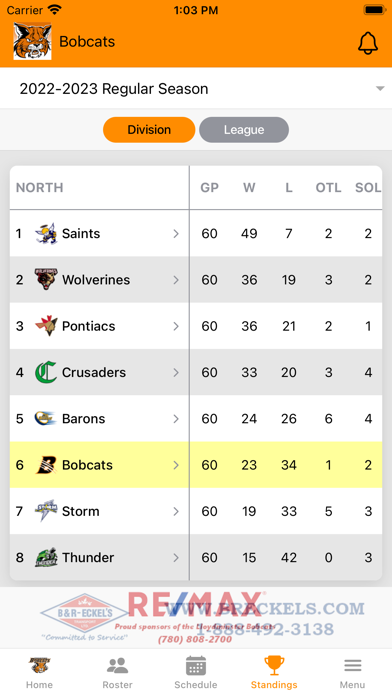Tap the RE/MAX sponsor banner
Screen dimensions: 392x696
[x=196, y=618]
